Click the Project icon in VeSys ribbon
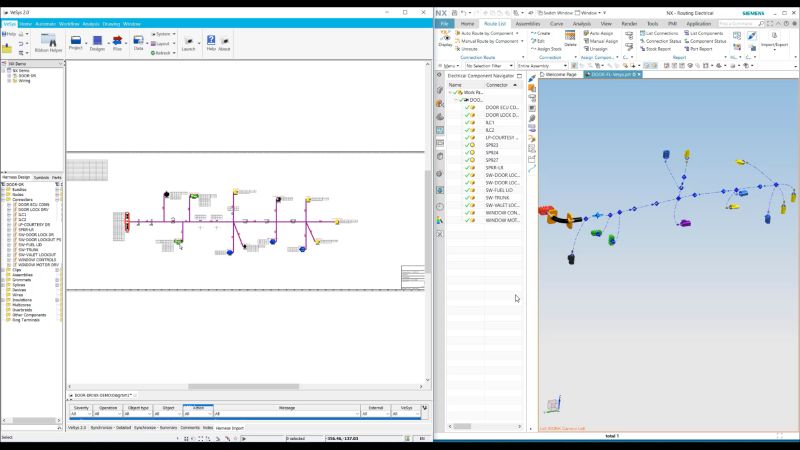This screenshot has height=450, width=800. click(x=76, y=43)
